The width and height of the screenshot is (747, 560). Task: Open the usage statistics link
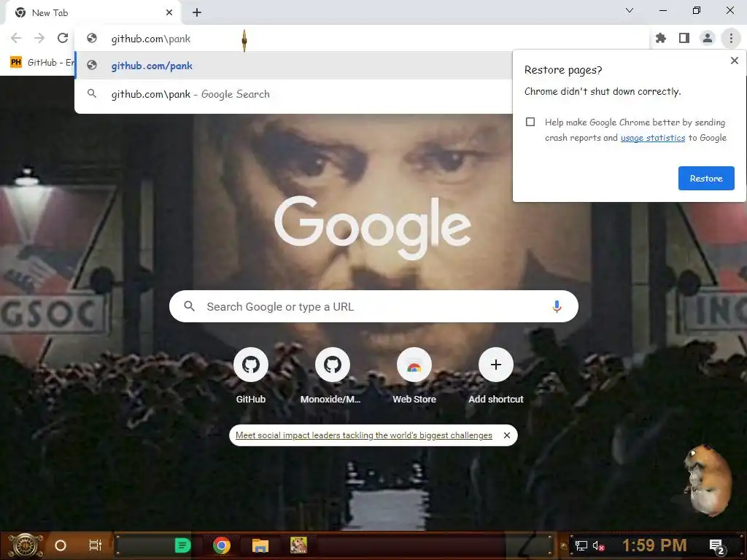point(653,138)
